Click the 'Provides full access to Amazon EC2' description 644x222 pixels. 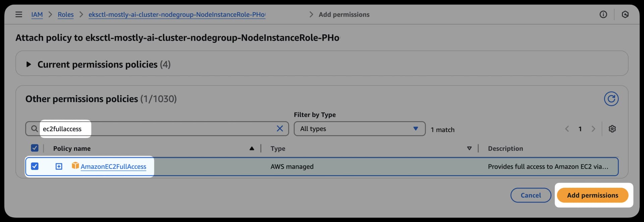pos(548,167)
